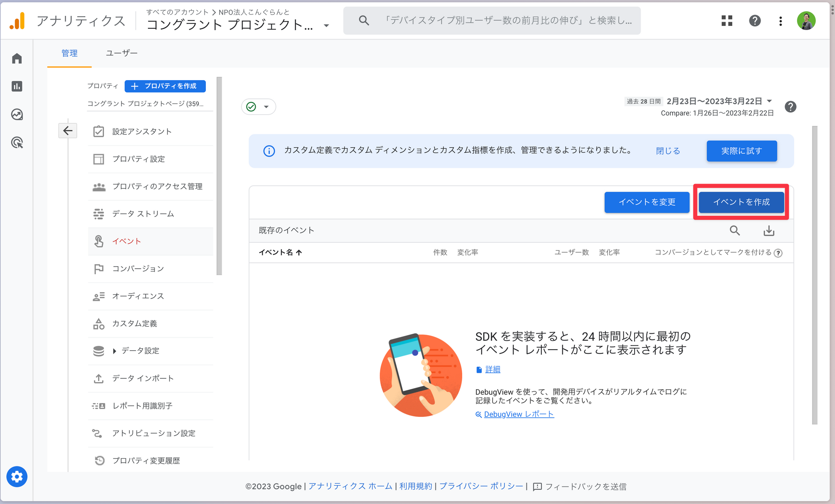Open the green check status dropdown
Viewport: 835px width, 504px height.
[258, 107]
